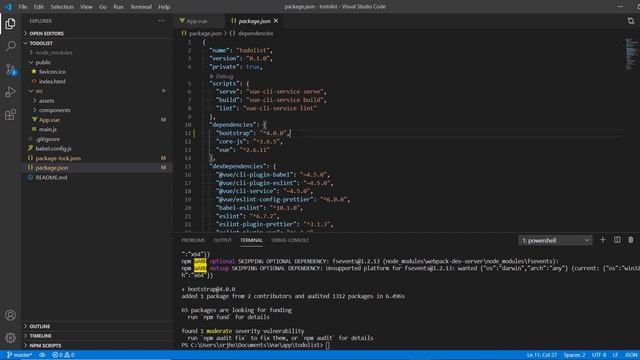Open the View menu
Viewport: 640px width, 360px height.
click(x=86, y=7)
